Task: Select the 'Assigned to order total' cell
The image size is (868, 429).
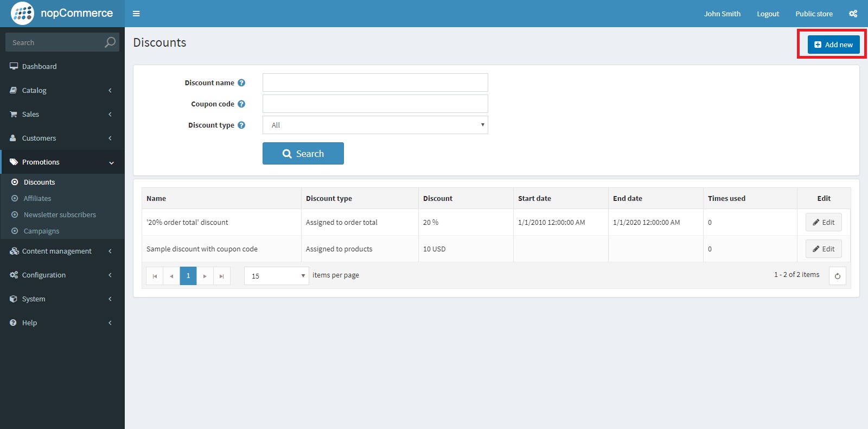Action: 360,222
